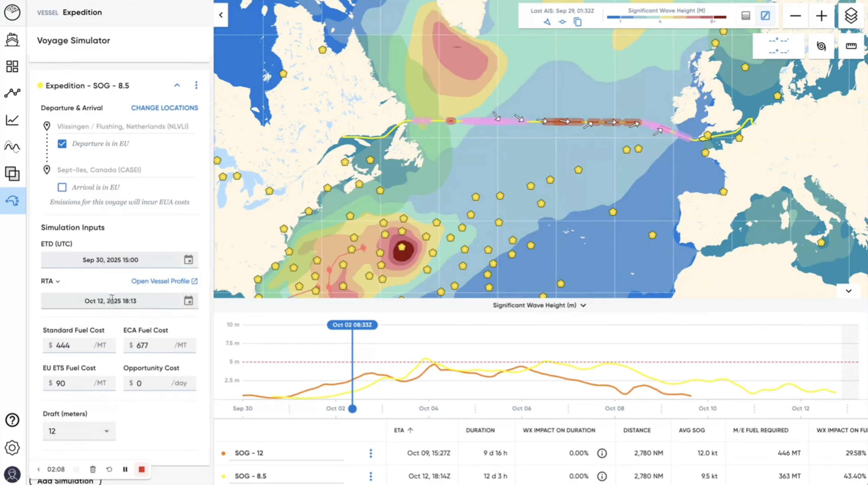Image resolution: width=868 pixels, height=485 pixels.
Task: Click the Add Simulation button
Action: click(65, 481)
